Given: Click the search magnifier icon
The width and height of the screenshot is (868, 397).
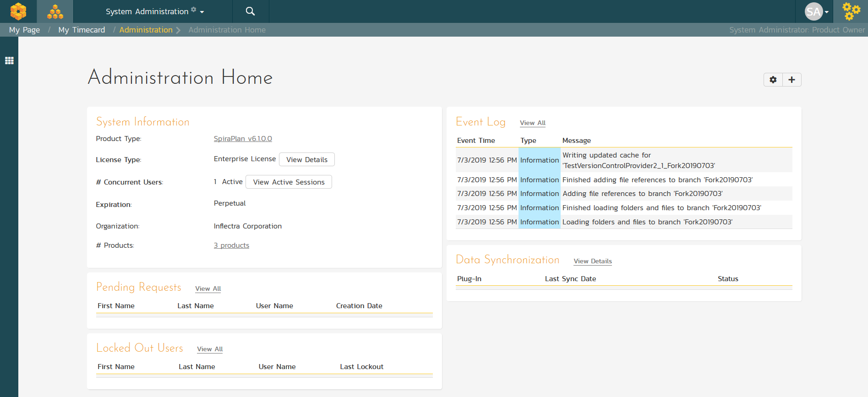Looking at the screenshot, I should tap(250, 11).
